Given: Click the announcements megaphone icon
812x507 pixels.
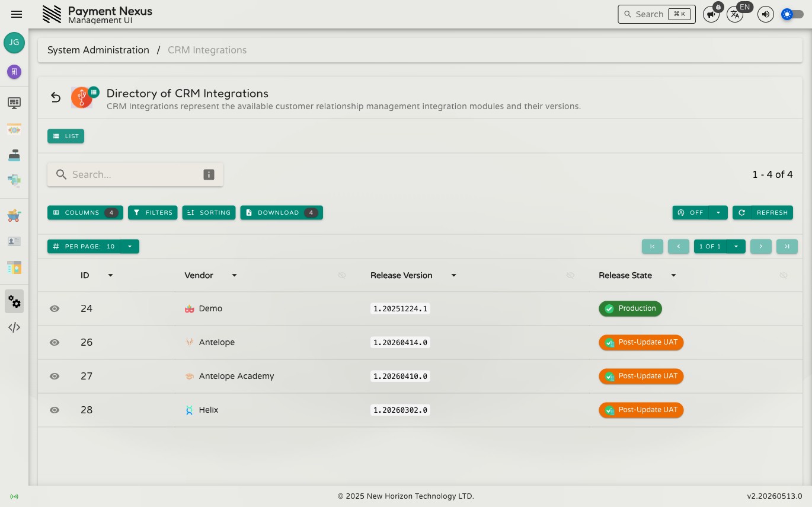Looking at the screenshot, I should pos(711,14).
